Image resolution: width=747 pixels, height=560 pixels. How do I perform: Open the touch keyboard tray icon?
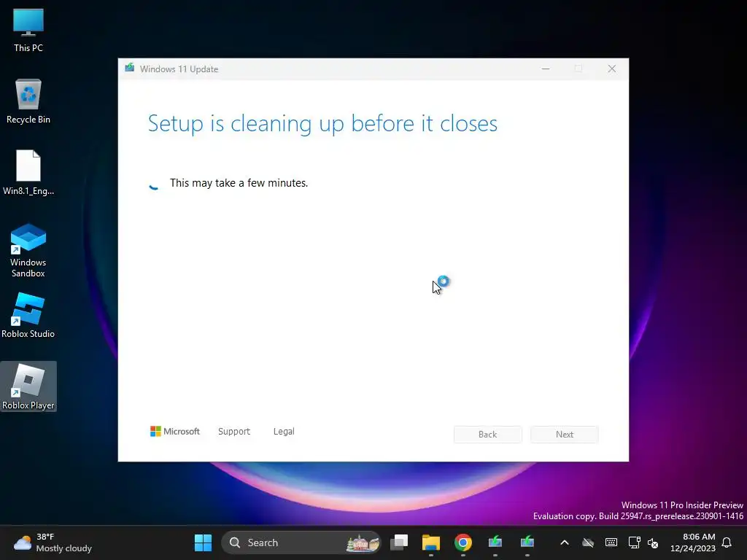coord(611,542)
